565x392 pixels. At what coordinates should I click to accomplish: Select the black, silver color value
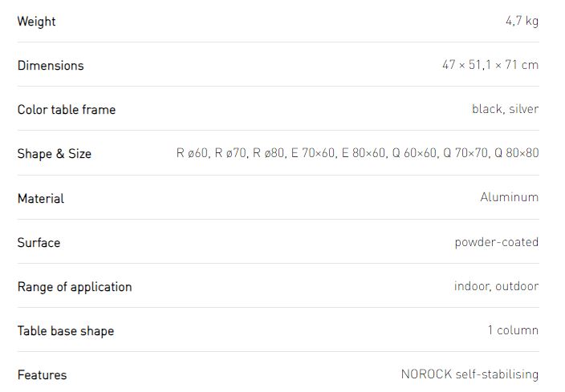505,109
